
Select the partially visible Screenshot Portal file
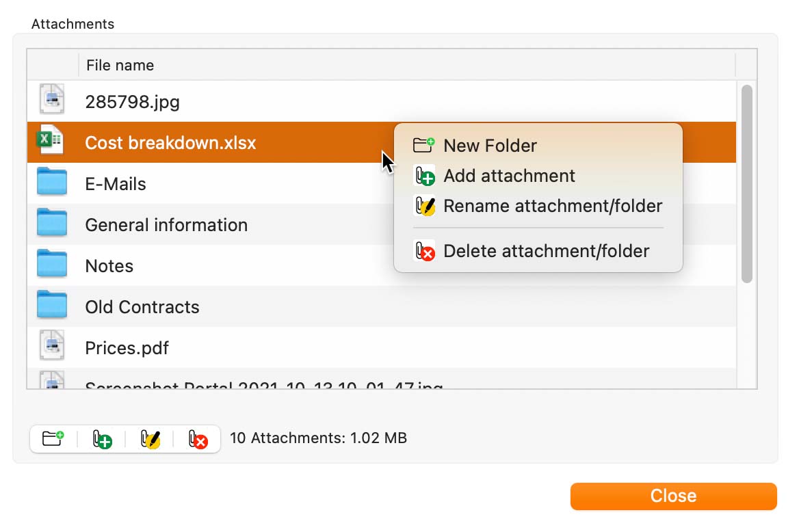point(382,379)
